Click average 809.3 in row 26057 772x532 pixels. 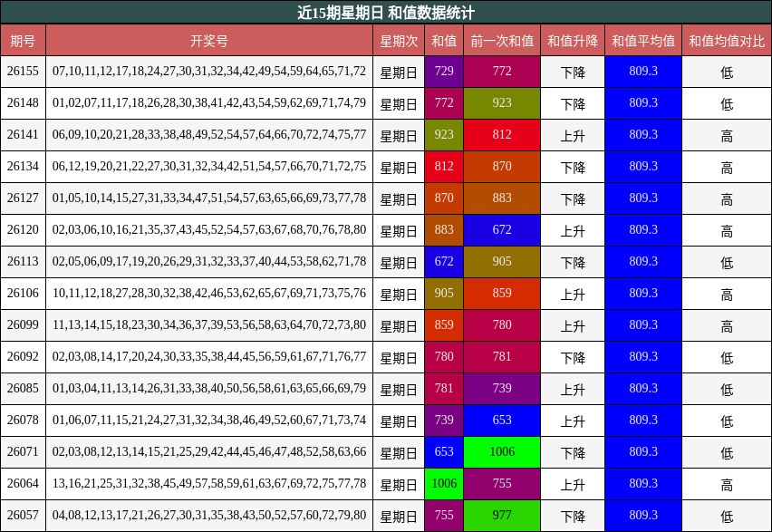(x=643, y=516)
